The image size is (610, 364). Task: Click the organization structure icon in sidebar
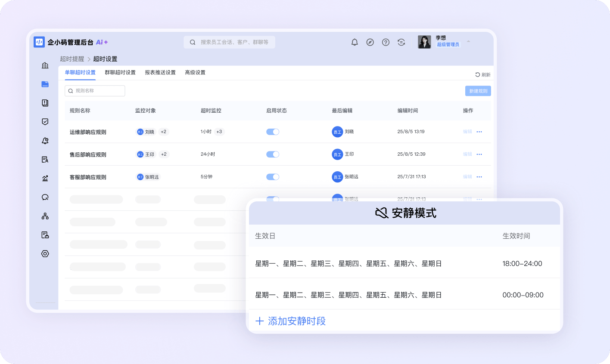pyautogui.click(x=45, y=216)
